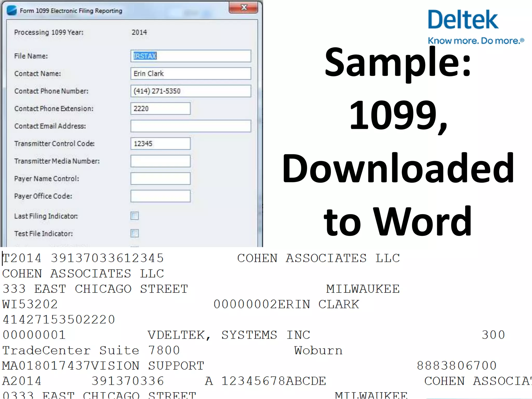Click the text '00000002ERIN CLARK'
This screenshot has height=399, width=532.
[x=286, y=304]
